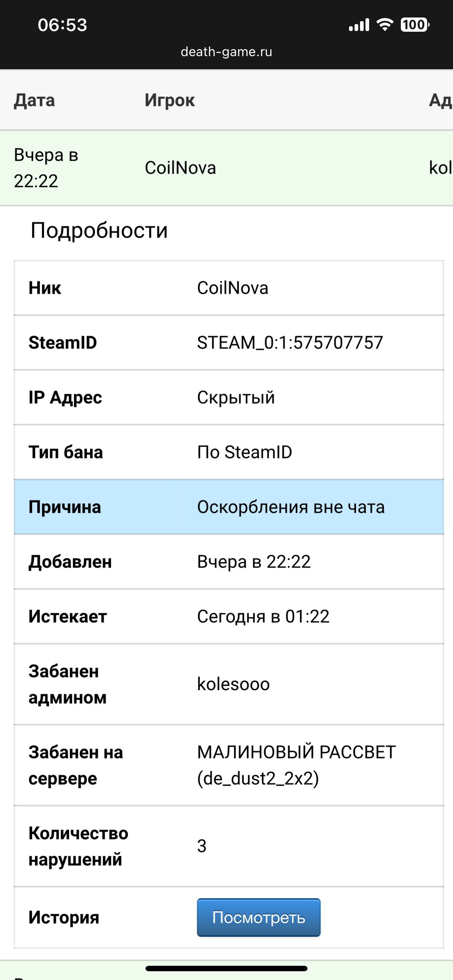Select the partially visible Ад column header
Viewport: 453px width, 980px height.
(x=441, y=100)
